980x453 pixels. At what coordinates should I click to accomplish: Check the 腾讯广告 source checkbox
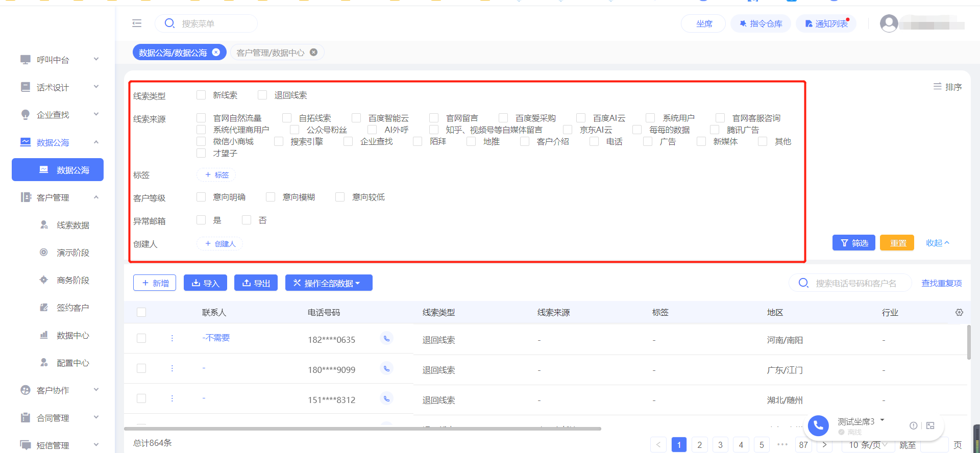pos(715,130)
